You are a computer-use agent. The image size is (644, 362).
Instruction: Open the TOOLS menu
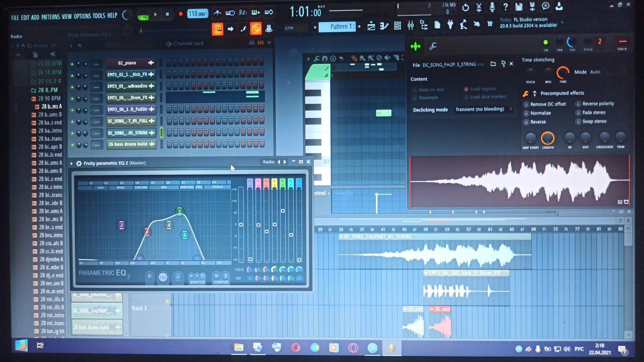[99, 16]
